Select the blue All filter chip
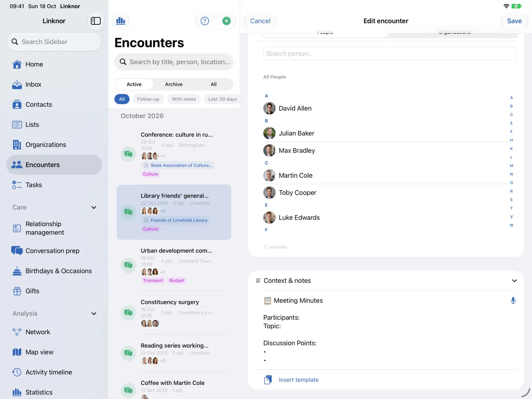Image resolution: width=532 pixels, height=399 pixels. click(122, 99)
